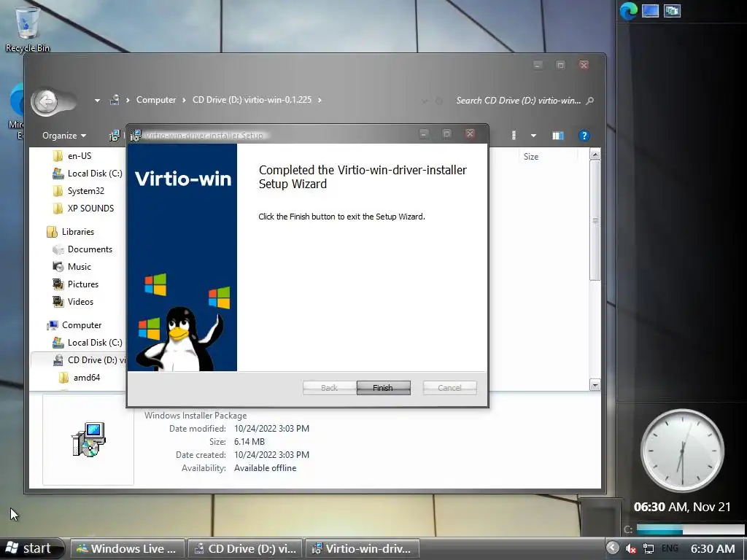Image resolution: width=747 pixels, height=560 pixels.
Task: Click Available offline text in details pane
Action: (x=265, y=468)
